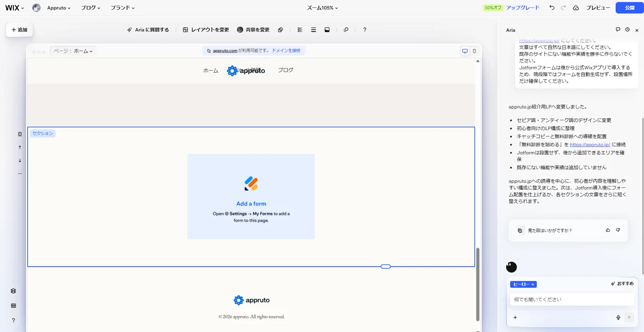Viewport: 644px width, 332px height.
Task: Click the half-filled rectangle toolbar icon
Action: [327, 30]
